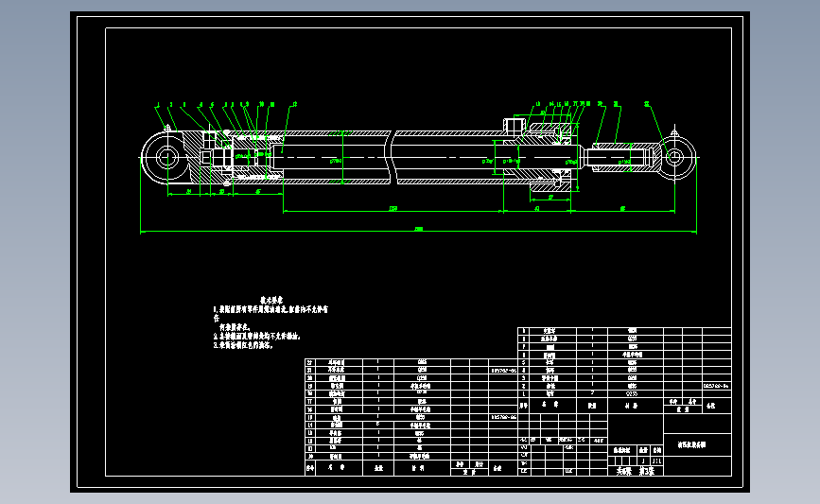Click part balloon number 2 leader label
The width and height of the screenshot is (820, 504).
(x=171, y=105)
